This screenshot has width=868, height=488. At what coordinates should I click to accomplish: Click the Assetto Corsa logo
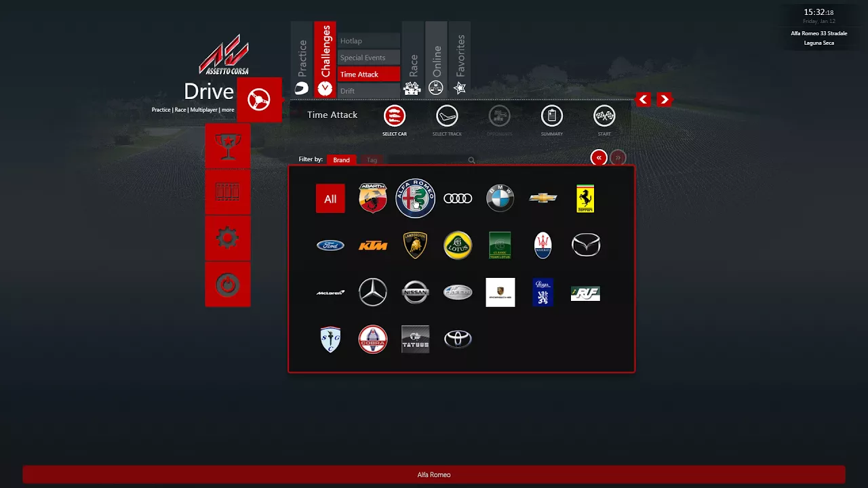224,56
